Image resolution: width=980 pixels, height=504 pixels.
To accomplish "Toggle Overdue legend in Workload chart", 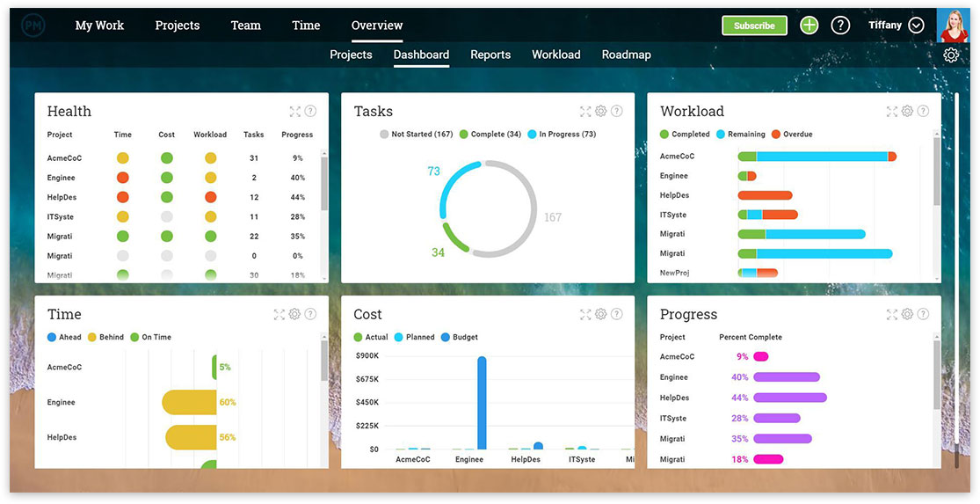I will [792, 134].
